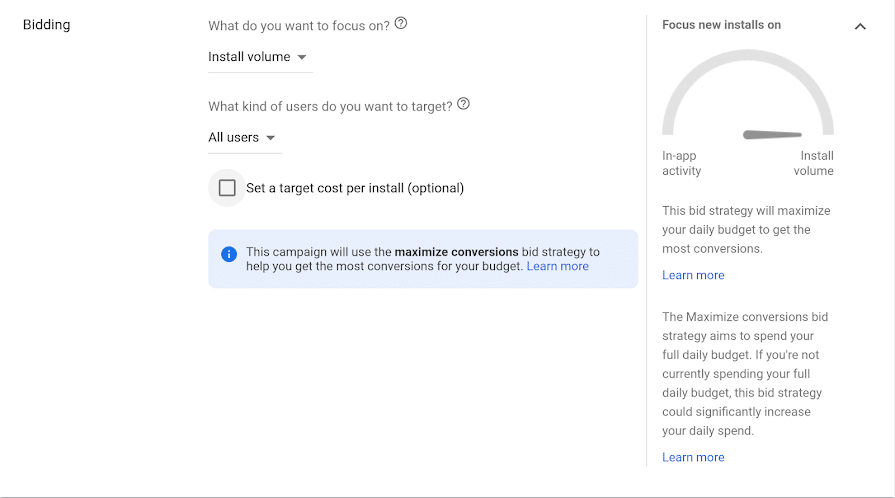Enable the target cost per install checkbox
This screenshot has width=895, height=498.
pos(227,188)
